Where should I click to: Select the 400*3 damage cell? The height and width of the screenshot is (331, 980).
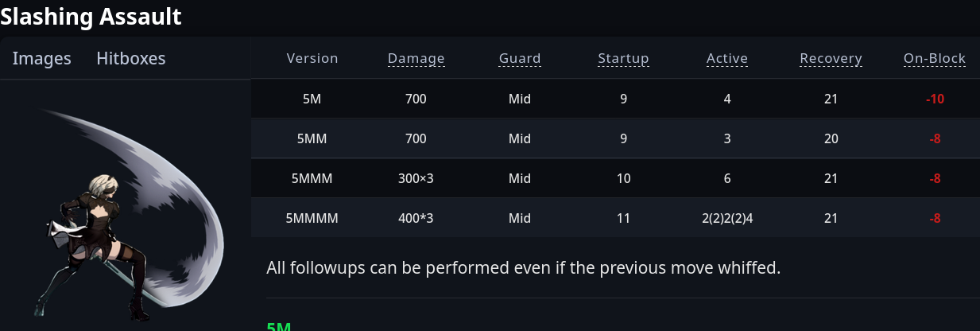point(416,217)
